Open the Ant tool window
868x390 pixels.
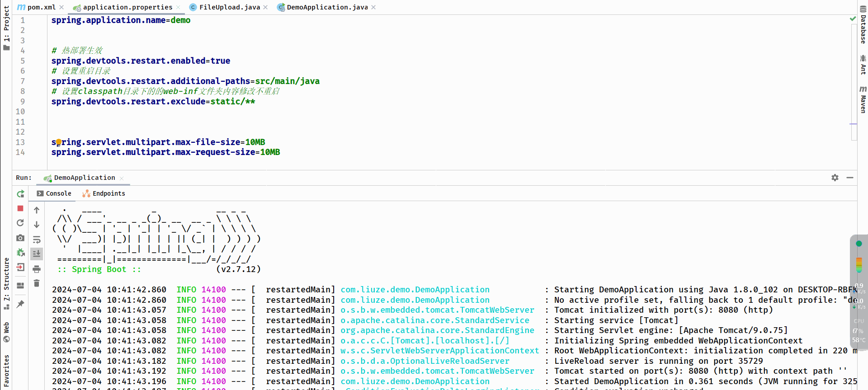863,65
